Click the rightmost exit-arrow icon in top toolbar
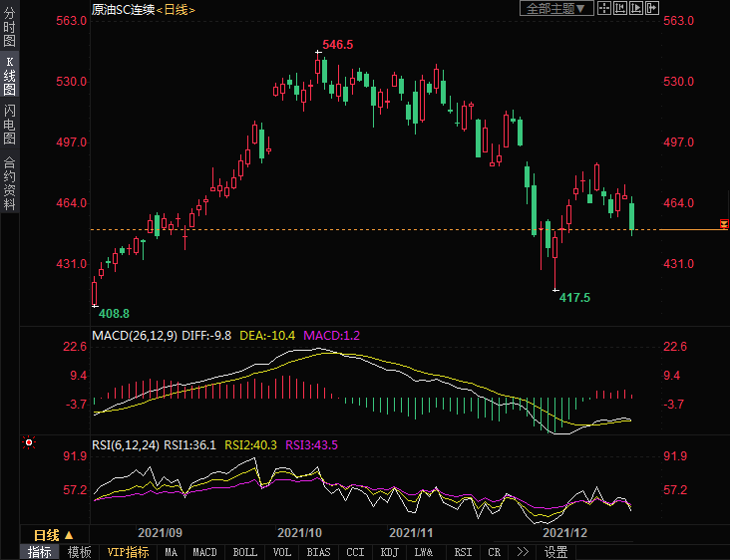730x560 pixels. pyautogui.click(x=652, y=8)
